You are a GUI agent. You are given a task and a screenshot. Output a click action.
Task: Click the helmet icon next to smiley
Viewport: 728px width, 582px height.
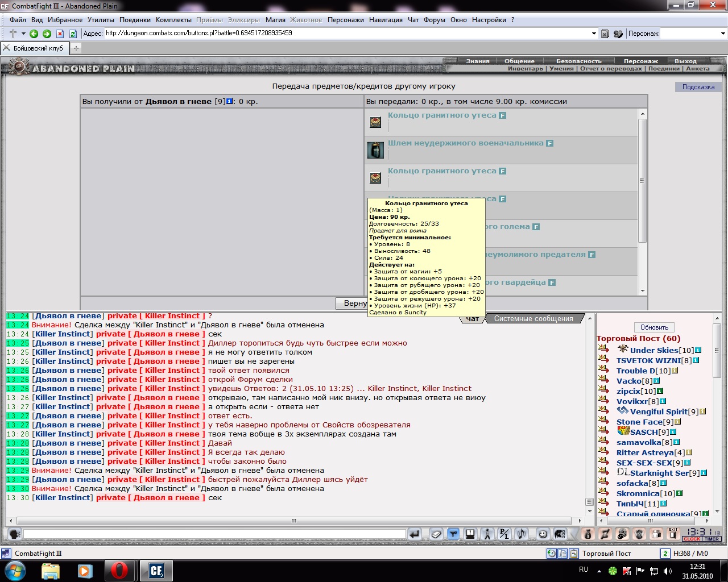pos(560,534)
